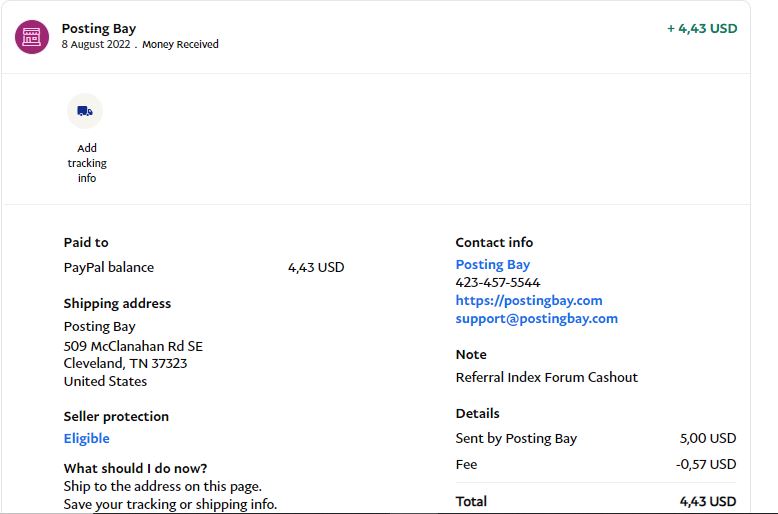
Task: Click the Details heading
Action: [x=477, y=413]
